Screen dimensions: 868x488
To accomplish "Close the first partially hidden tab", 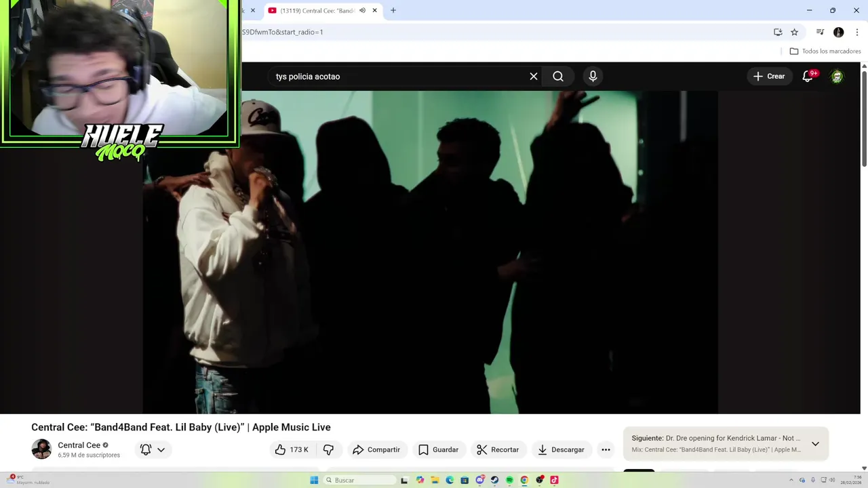I will tap(252, 10).
